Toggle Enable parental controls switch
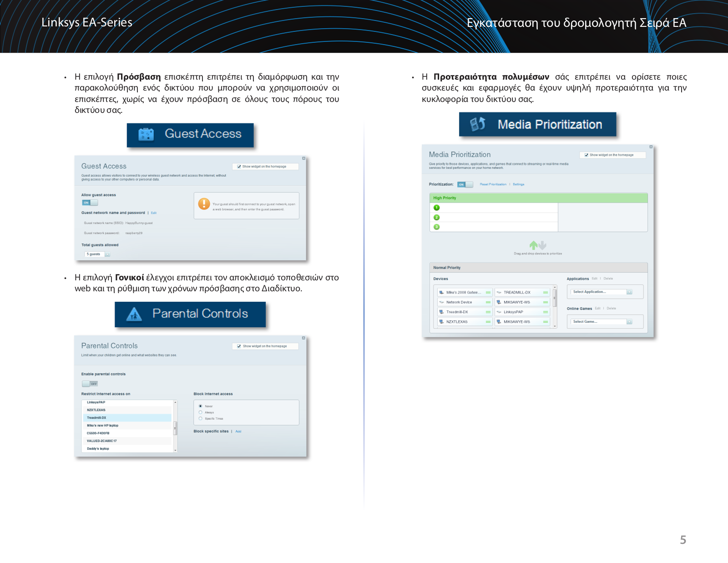 (x=90, y=384)
